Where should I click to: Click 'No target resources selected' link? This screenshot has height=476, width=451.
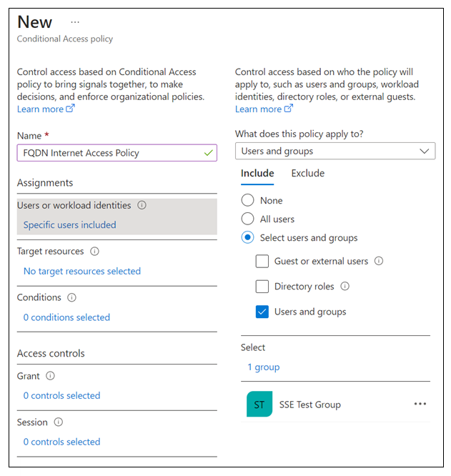click(x=82, y=271)
